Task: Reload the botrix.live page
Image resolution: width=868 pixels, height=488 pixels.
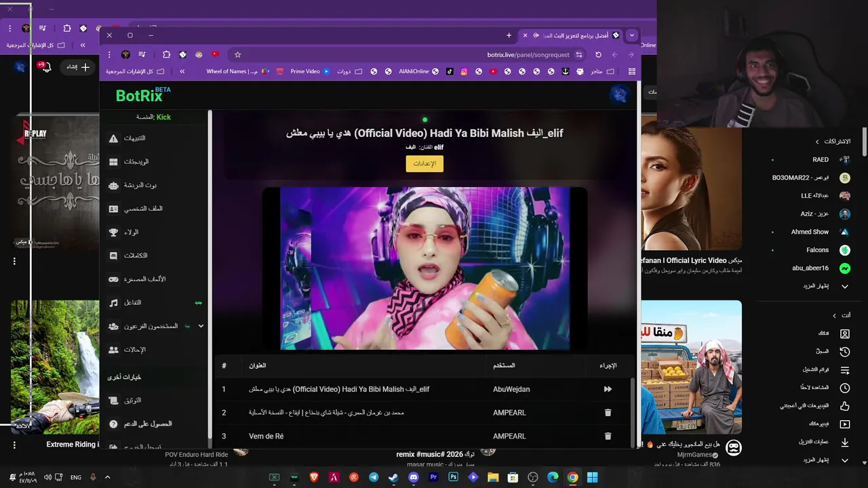Action: click(598, 55)
